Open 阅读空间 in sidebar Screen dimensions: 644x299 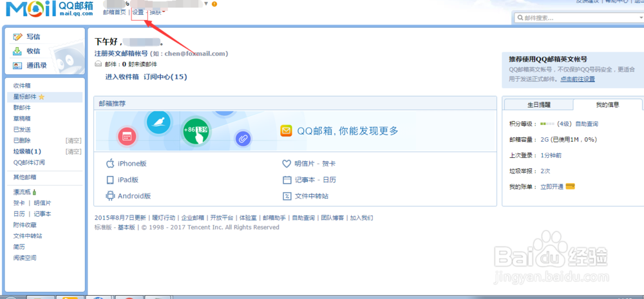point(24,258)
